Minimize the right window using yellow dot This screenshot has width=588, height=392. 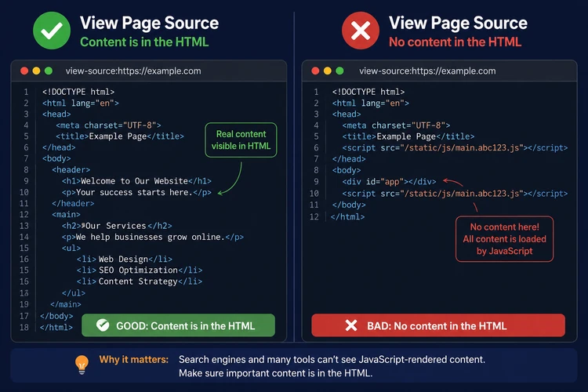click(x=328, y=71)
